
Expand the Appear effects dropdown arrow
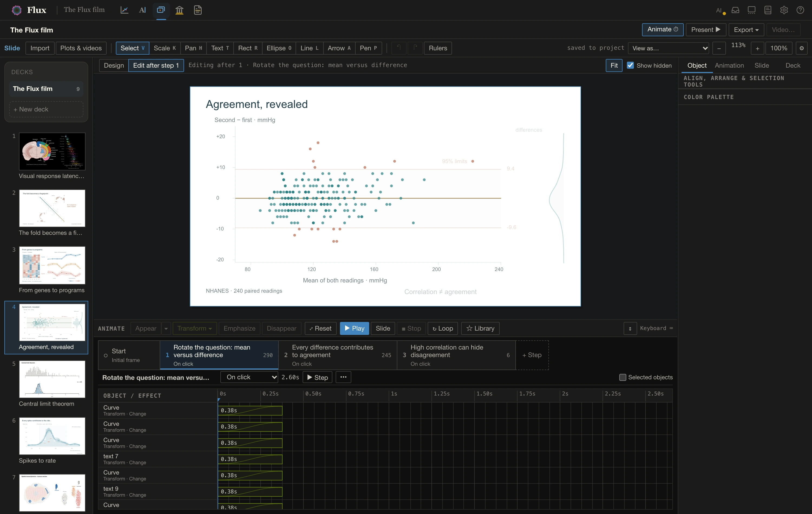166,328
